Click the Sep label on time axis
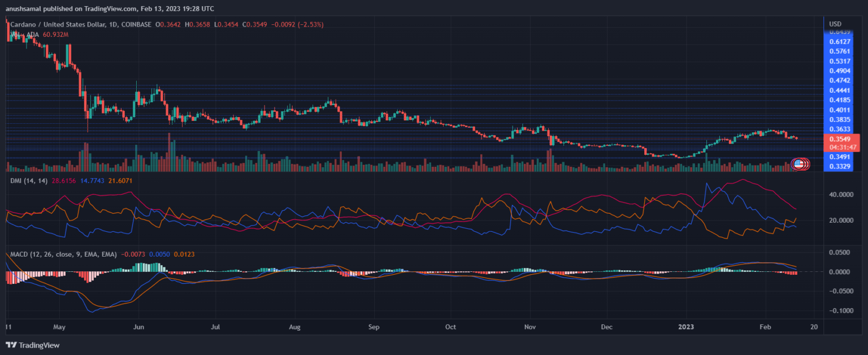The image size is (868, 355). click(373, 327)
